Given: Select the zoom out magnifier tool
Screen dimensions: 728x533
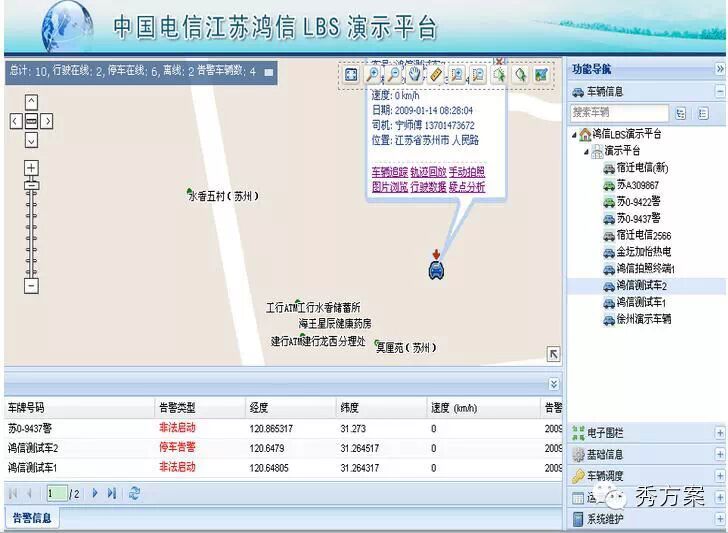Looking at the screenshot, I should coord(393,75).
